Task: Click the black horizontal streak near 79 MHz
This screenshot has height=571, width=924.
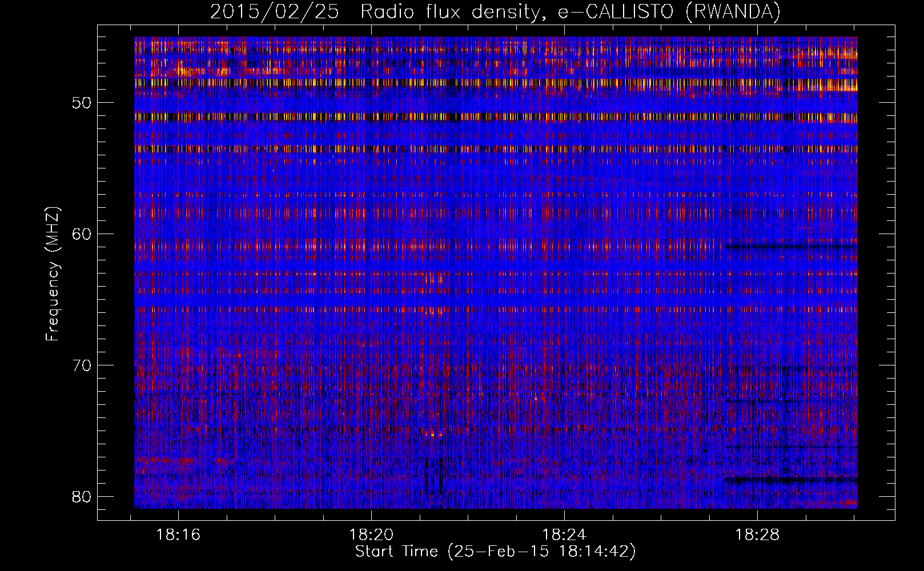Action: 788,480
